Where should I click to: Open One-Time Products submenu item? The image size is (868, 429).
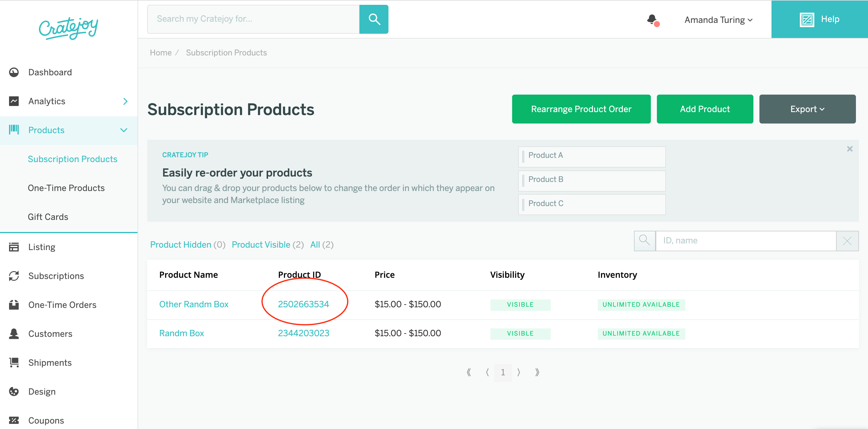coord(66,188)
